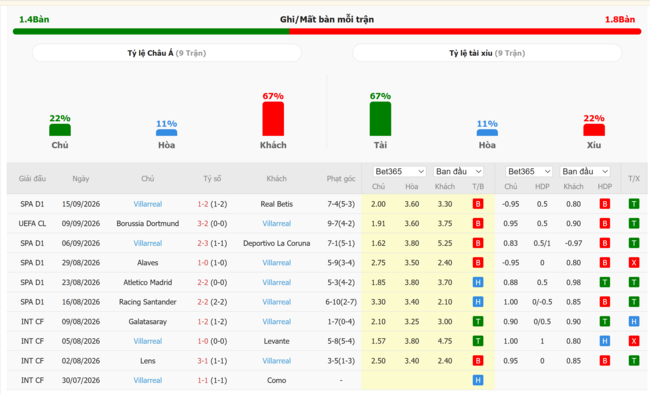
Task: Open Villarreal link in Alaves row
Action: tap(276, 263)
